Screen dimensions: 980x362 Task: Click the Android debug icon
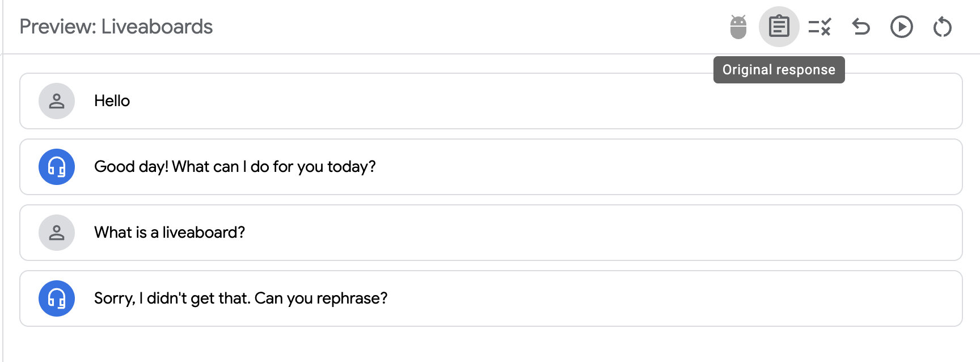(738, 27)
